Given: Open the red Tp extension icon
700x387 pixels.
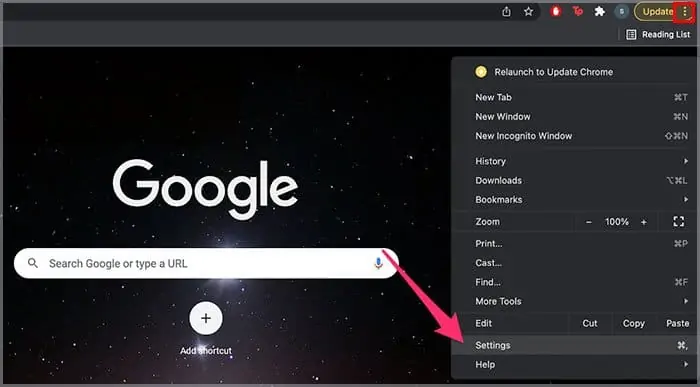Looking at the screenshot, I should [578, 12].
